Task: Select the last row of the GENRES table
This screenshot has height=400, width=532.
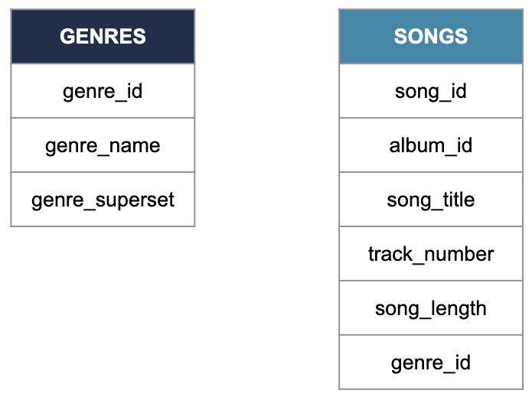Action: 103,200
